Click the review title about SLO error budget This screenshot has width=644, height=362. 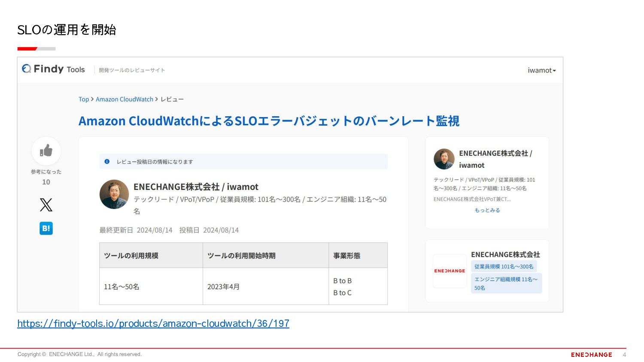pos(269,121)
